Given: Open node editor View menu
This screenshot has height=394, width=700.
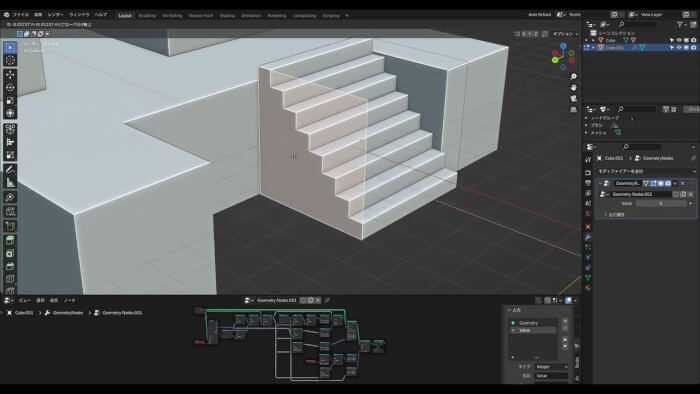Looking at the screenshot, I should (25, 300).
